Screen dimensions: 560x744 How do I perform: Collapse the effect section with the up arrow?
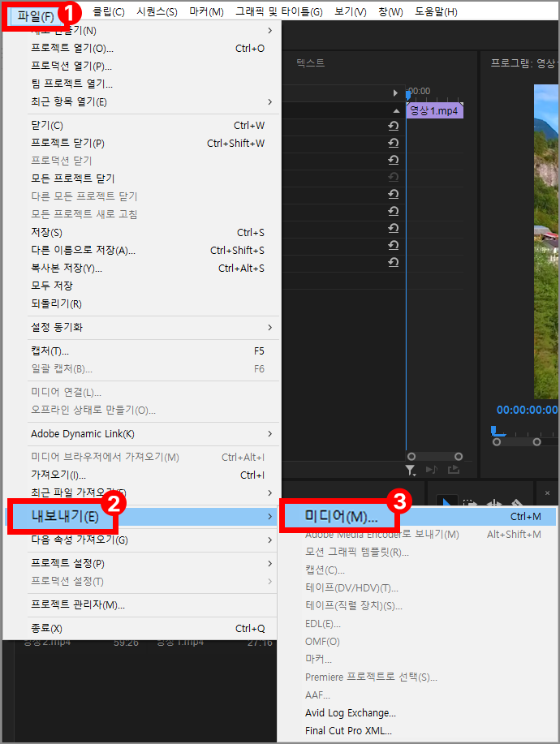[x=396, y=110]
